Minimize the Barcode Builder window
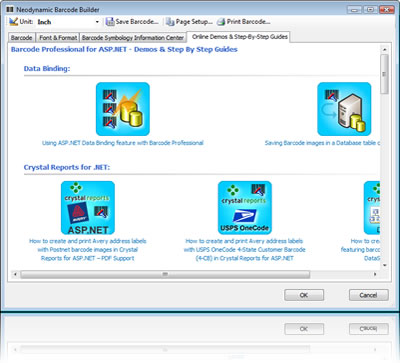 coord(354,10)
